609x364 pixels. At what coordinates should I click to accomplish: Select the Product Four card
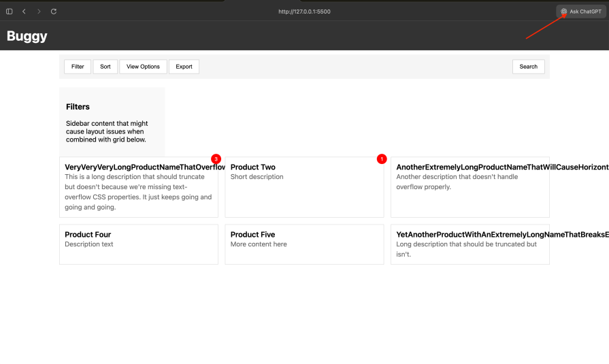coord(139,244)
